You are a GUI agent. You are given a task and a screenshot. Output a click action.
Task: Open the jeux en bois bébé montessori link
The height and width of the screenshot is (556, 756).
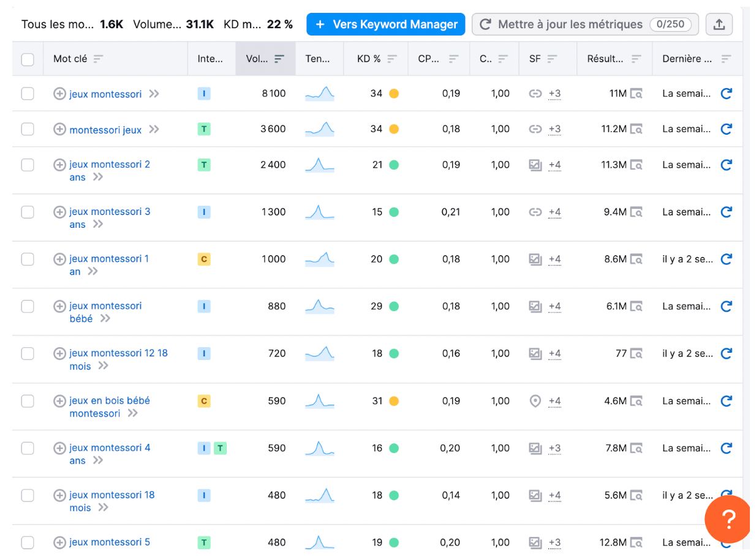(110, 407)
